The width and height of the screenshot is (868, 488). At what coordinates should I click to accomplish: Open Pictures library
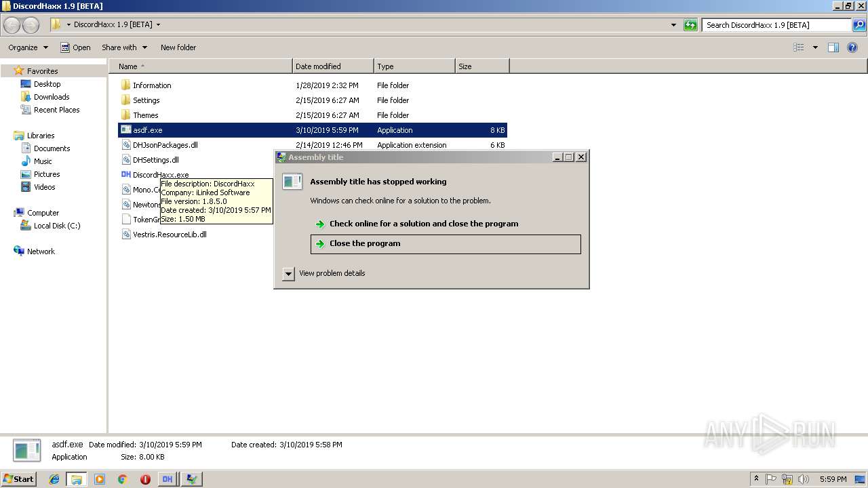point(47,174)
